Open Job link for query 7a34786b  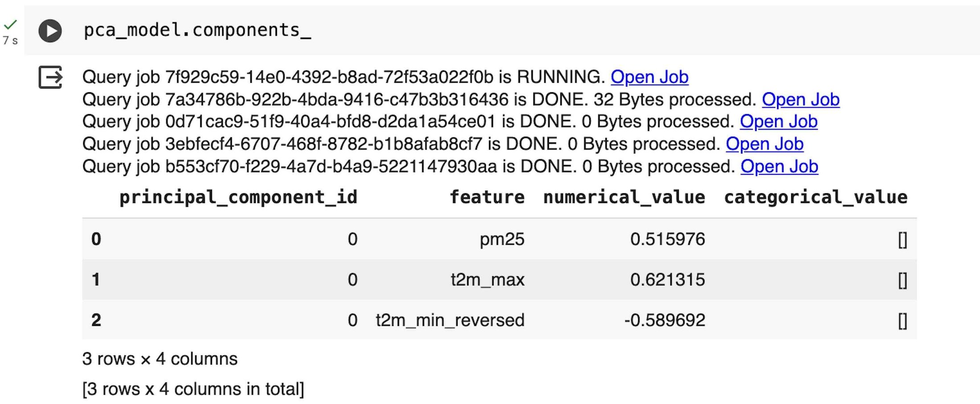pyautogui.click(x=800, y=99)
